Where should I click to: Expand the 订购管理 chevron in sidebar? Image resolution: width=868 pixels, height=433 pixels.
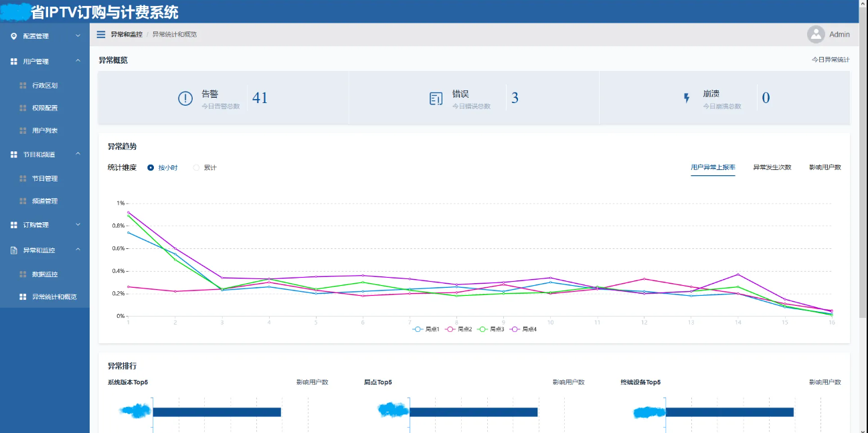[78, 225]
